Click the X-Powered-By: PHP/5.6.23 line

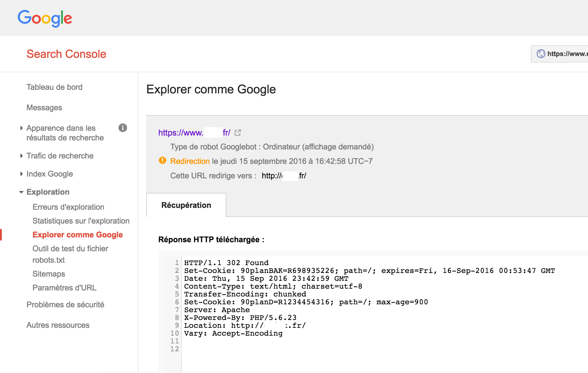(x=240, y=318)
